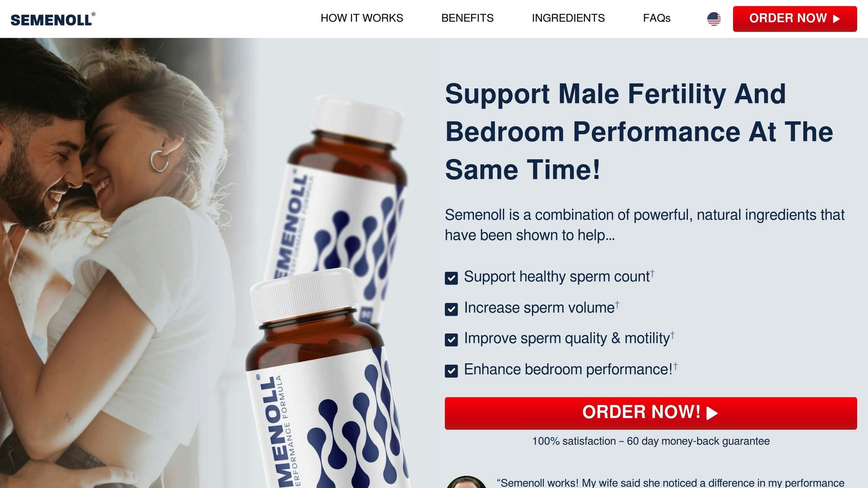The width and height of the screenshot is (868, 488).
Task: Click the red ORDER NOW header button
Action: click(x=795, y=19)
